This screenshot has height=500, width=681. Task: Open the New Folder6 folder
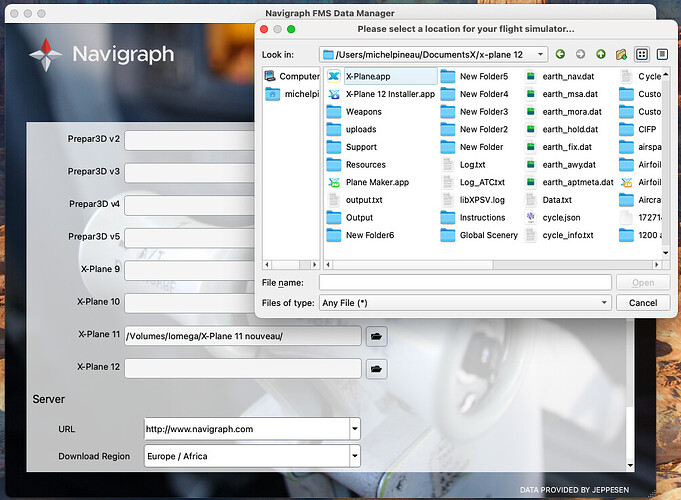pyautogui.click(x=360, y=235)
